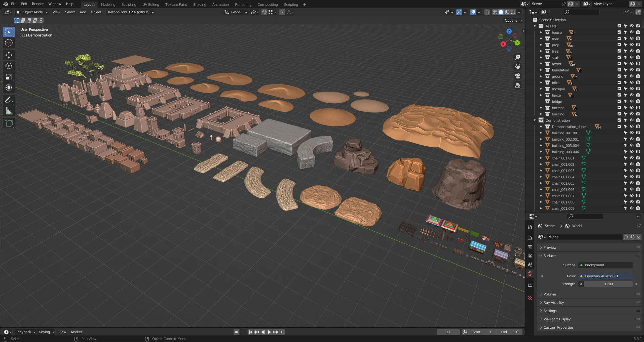Viewport: 644px width, 342px height.
Task: Hide the house collection in viewport
Action: coord(631,32)
